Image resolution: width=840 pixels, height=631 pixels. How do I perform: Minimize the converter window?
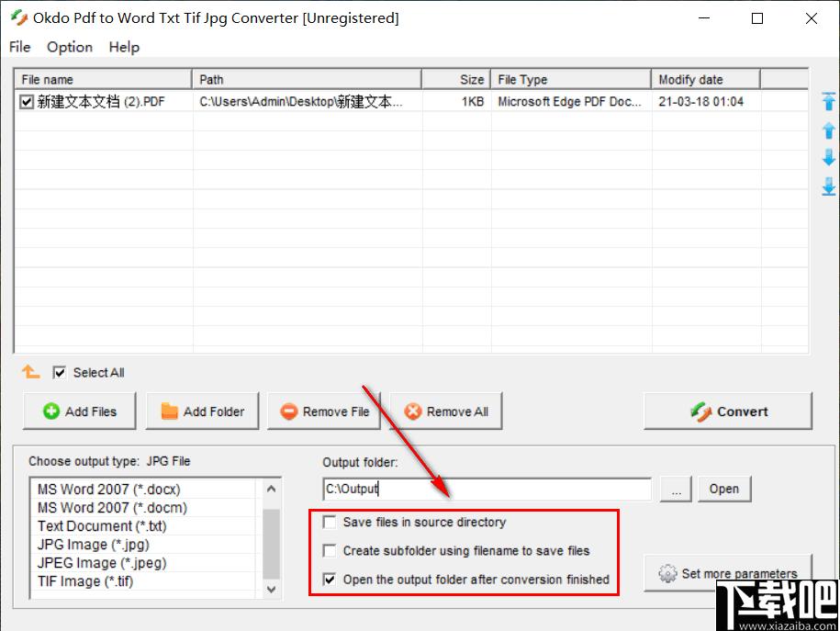click(704, 18)
